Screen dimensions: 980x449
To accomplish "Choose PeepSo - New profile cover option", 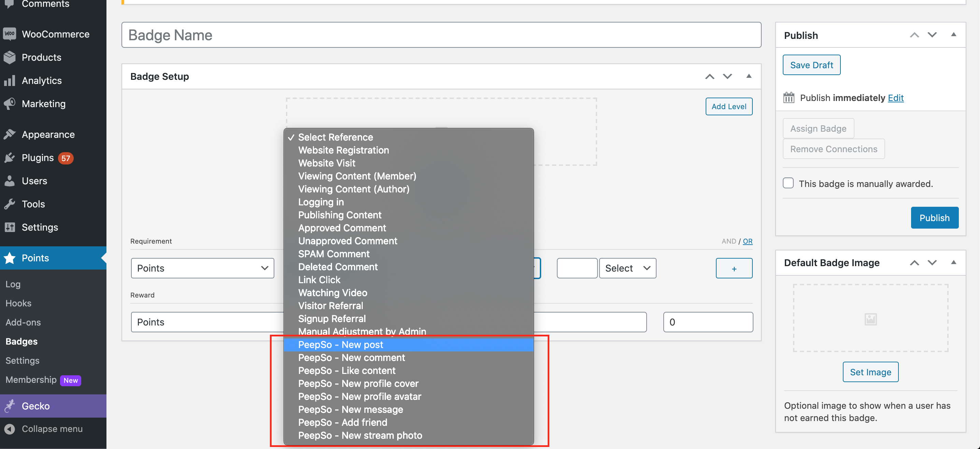I will click(x=408, y=383).
